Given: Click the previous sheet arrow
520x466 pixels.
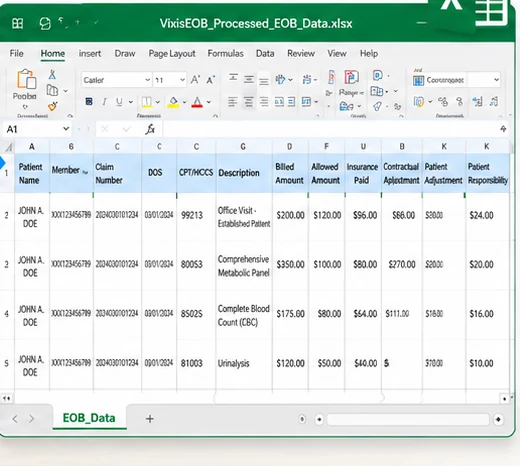Looking at the screenshot, I should pos(15,419).
